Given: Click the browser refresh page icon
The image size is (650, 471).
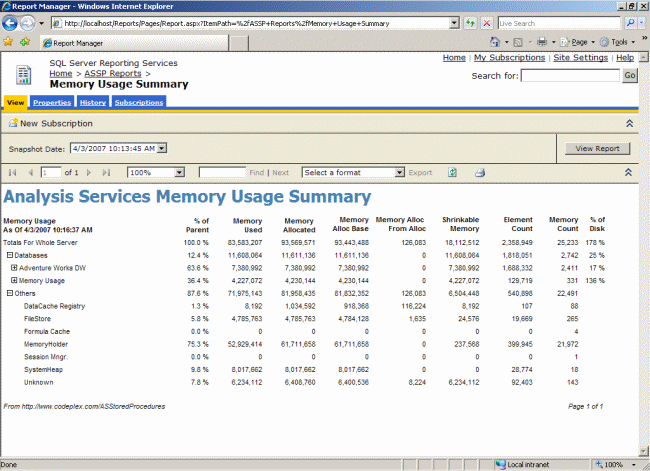Looking at the screenshot, I should point(471,21).
